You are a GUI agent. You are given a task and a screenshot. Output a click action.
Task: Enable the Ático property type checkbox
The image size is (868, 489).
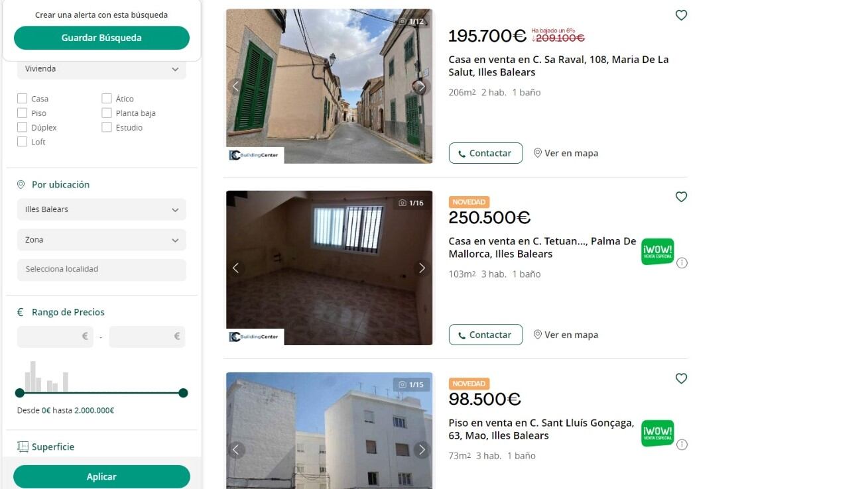tap(107, 99)
